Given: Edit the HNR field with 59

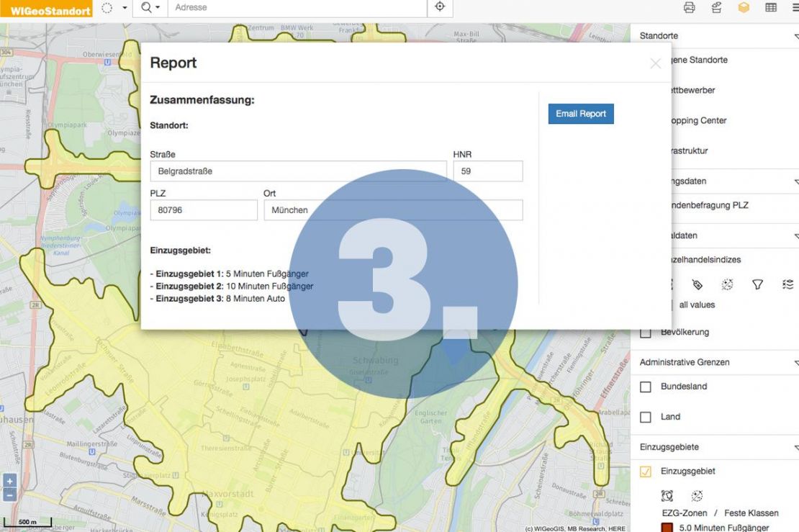Looking at the screenshot, I should point(487,171).
